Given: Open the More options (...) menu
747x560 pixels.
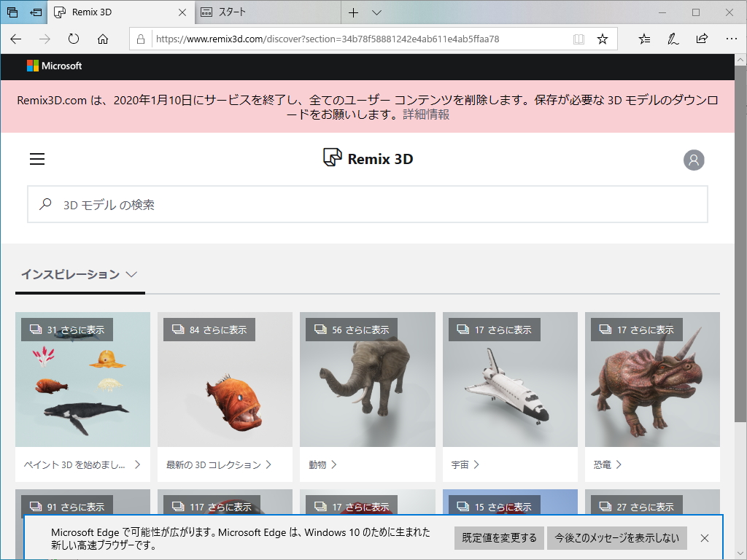Looking at the screenshot, I should coord(730,39).
